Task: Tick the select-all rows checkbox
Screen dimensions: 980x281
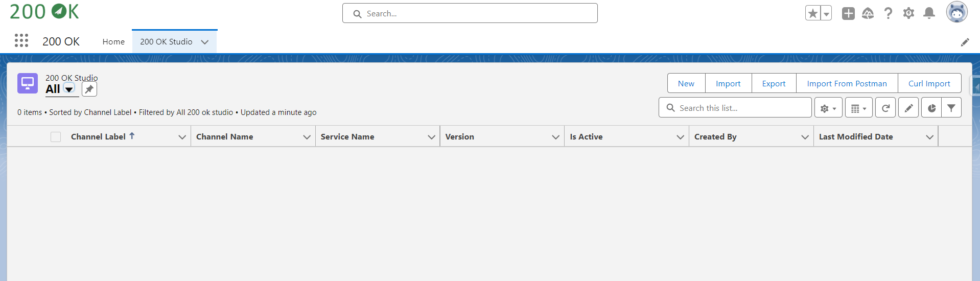Action: coord(56,137)
